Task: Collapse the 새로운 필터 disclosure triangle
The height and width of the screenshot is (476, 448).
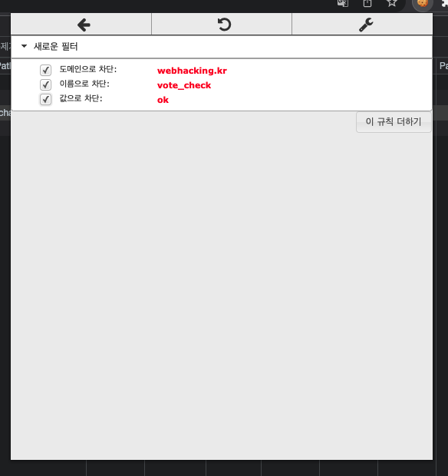Action: pos(25,46)
